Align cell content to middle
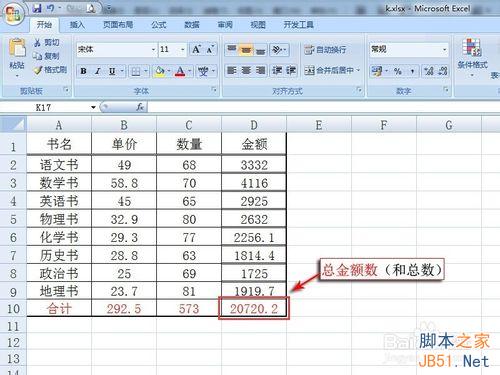This screenshot has height=375, width=500. coord(246,50)
